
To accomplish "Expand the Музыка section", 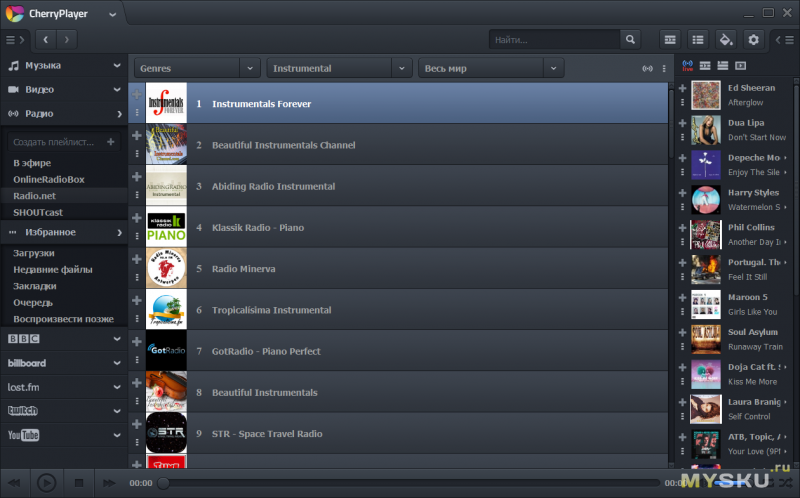I will point(64,65).
